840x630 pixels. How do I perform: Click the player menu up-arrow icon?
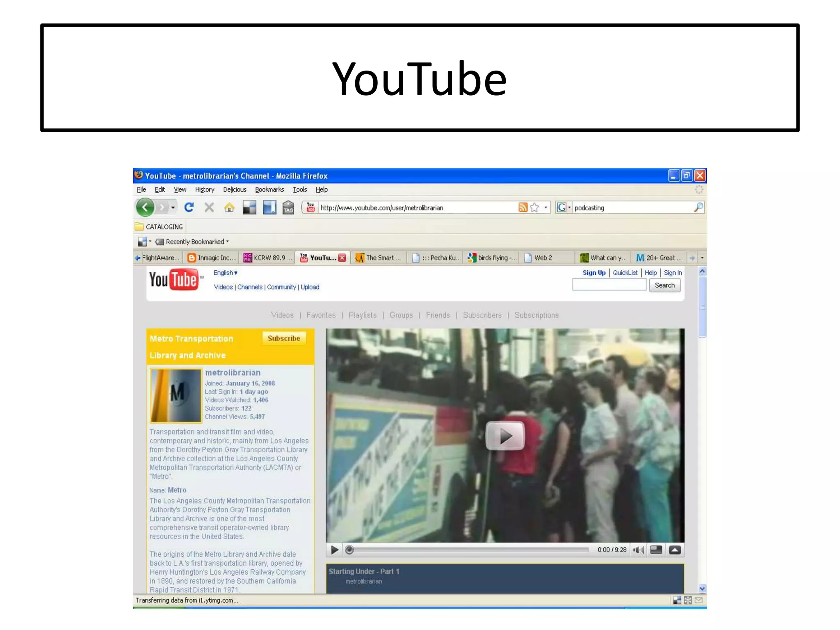[675, 550]
